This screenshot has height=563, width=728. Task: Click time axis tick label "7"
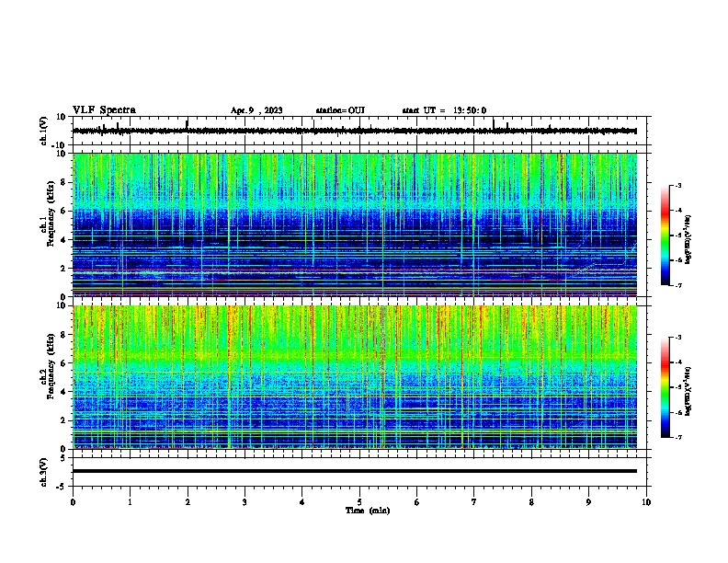(474, 502)
